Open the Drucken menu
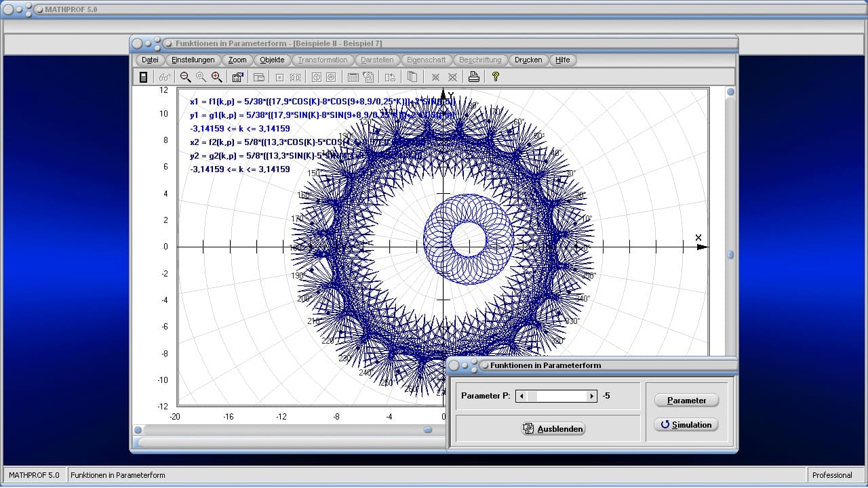868x488 pixels. (528, 60)
